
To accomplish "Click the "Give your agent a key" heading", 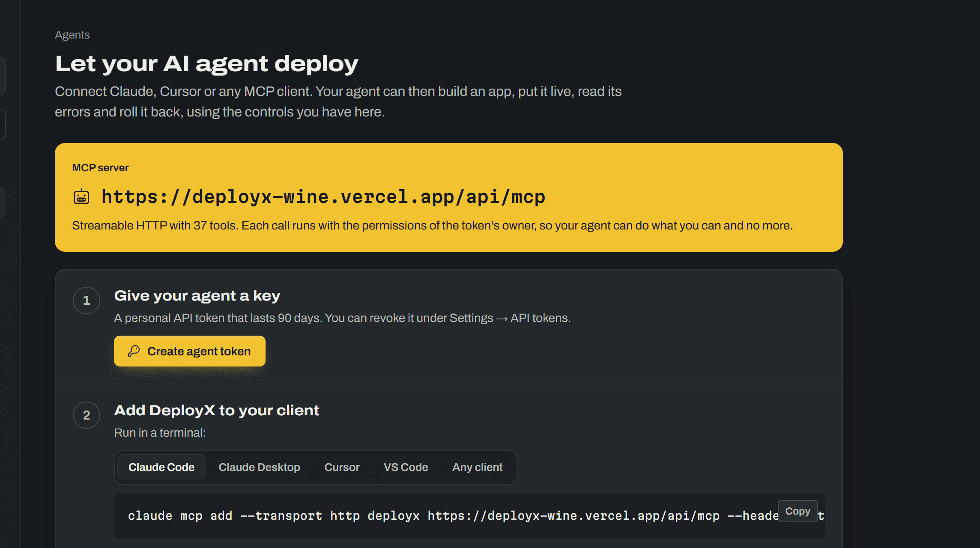I will (x=197, y=295).
